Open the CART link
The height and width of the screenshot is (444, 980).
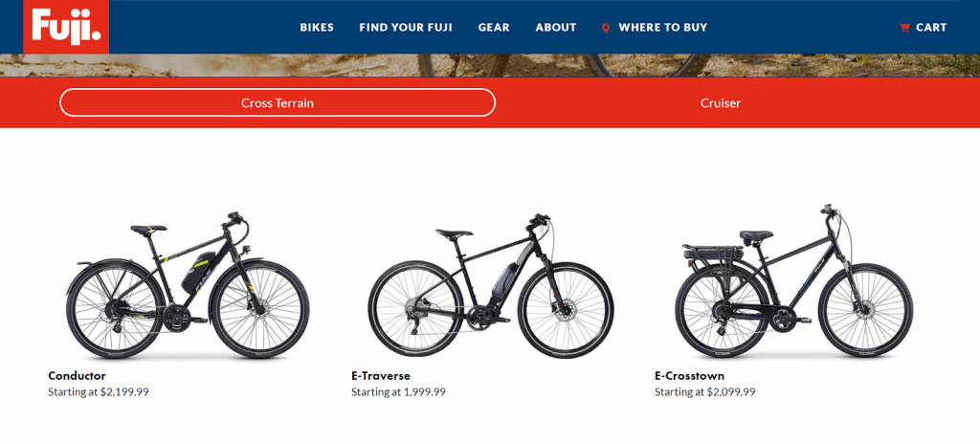coord(931,28)
